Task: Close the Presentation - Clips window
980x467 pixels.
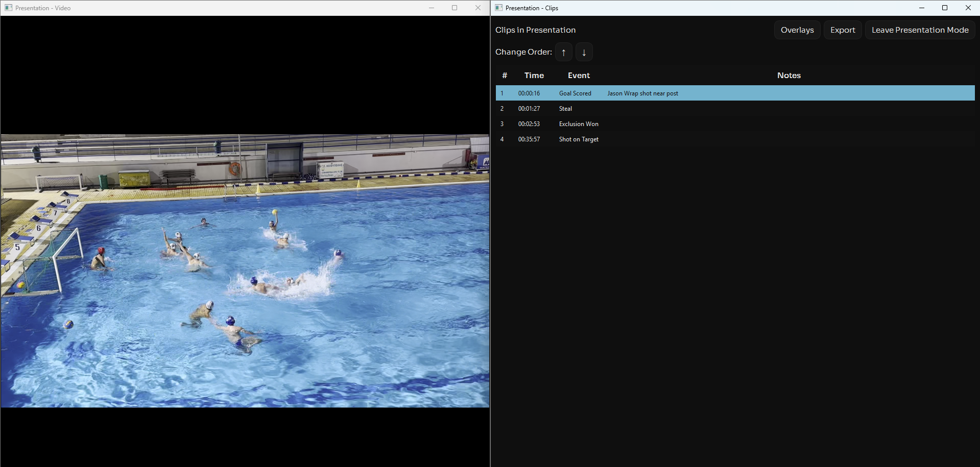Action: pyautogui.click(x=968, y=8)
